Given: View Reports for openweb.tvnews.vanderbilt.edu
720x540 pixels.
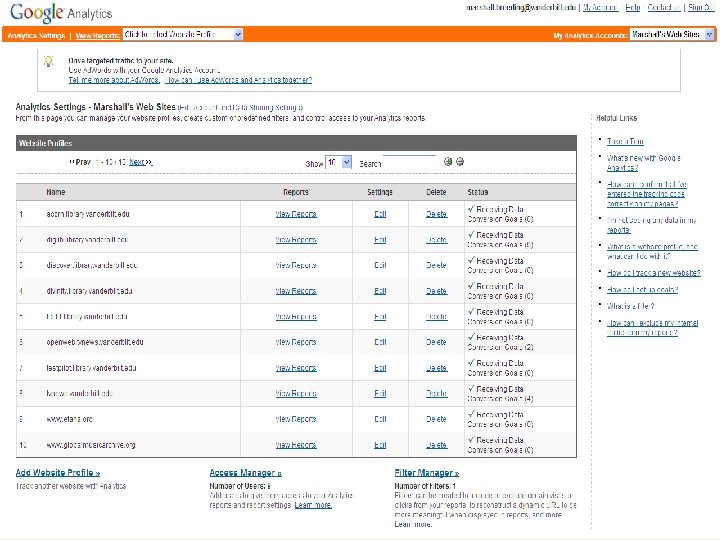Looking at the screenshot, I should [x=296, y=342].
